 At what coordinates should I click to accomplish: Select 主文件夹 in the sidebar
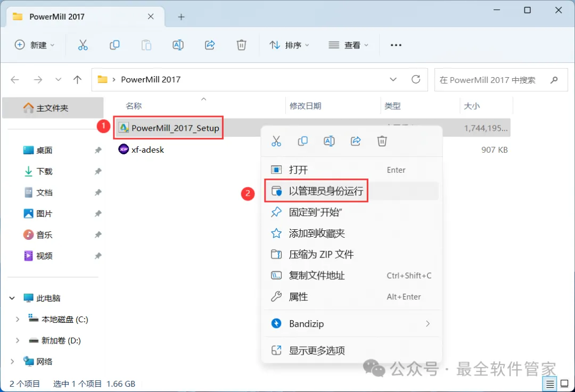click(53, 108)
